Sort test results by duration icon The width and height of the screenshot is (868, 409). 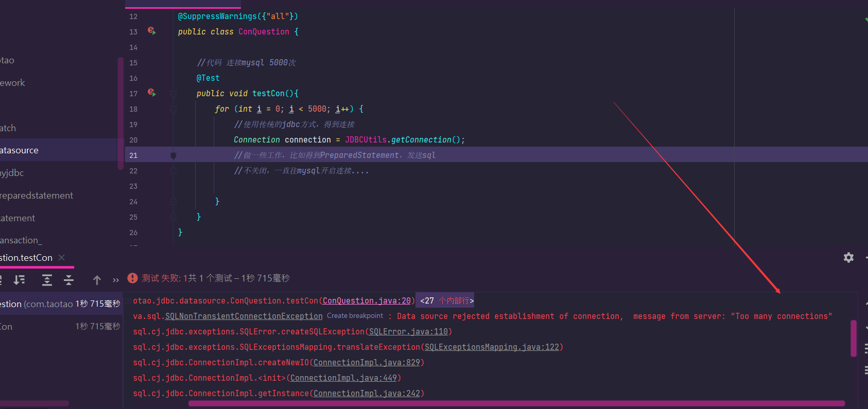point(20,280)
